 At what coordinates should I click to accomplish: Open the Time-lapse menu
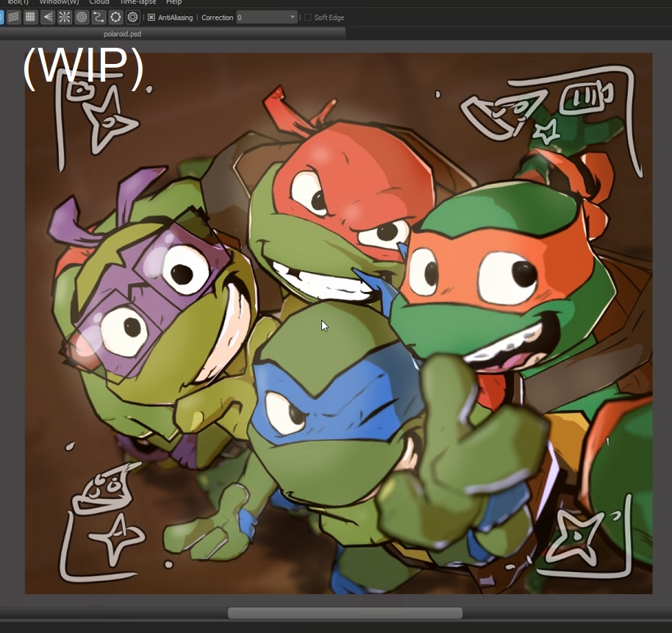coord(137,2)
